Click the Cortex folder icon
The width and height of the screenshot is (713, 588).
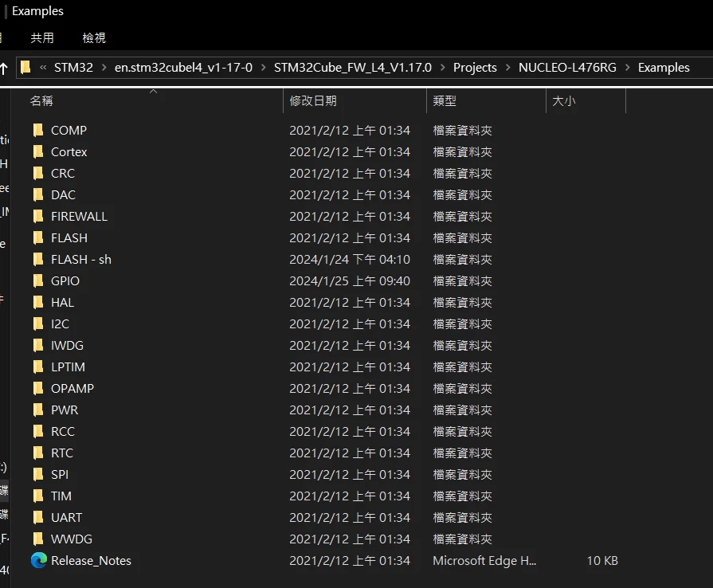38,152
